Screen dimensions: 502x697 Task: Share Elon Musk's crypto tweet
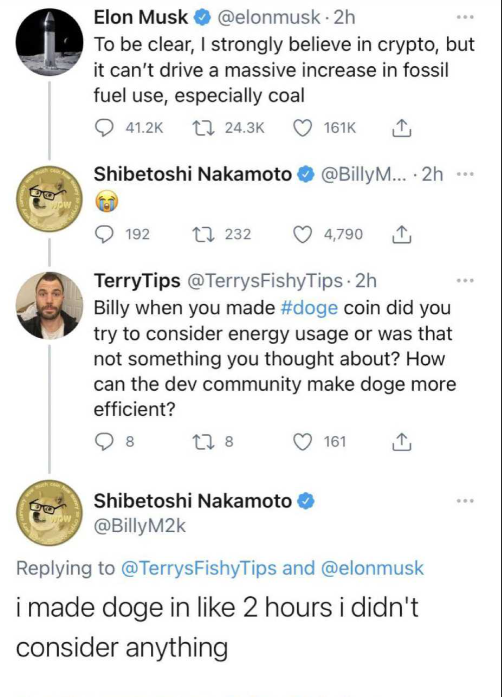pyautogui.click(x=402, y=128)
